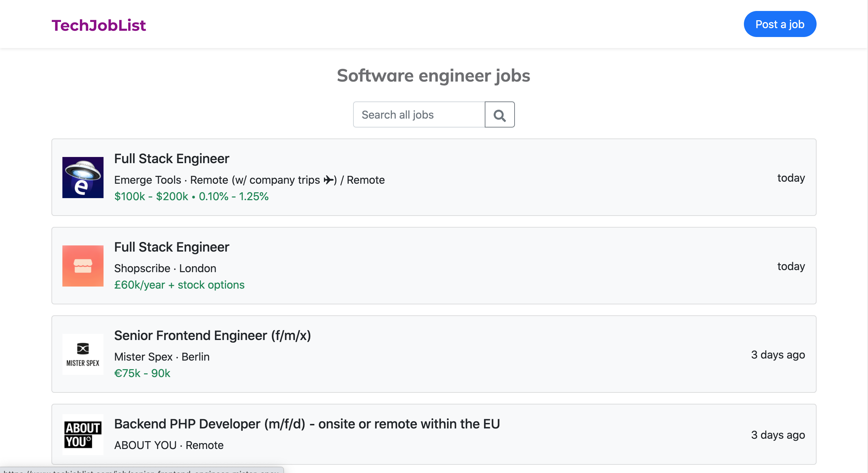Viewport: 868px width, 473px height.
Task: Click the TechJobList logo
Action: tap(99, 24)
